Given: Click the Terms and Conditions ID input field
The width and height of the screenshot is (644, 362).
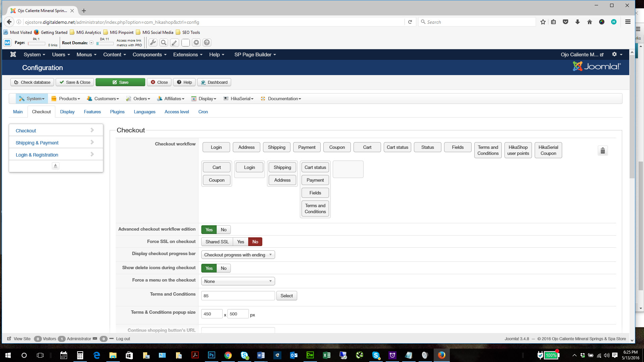Looking at the screenshot, I should [238, 296].
